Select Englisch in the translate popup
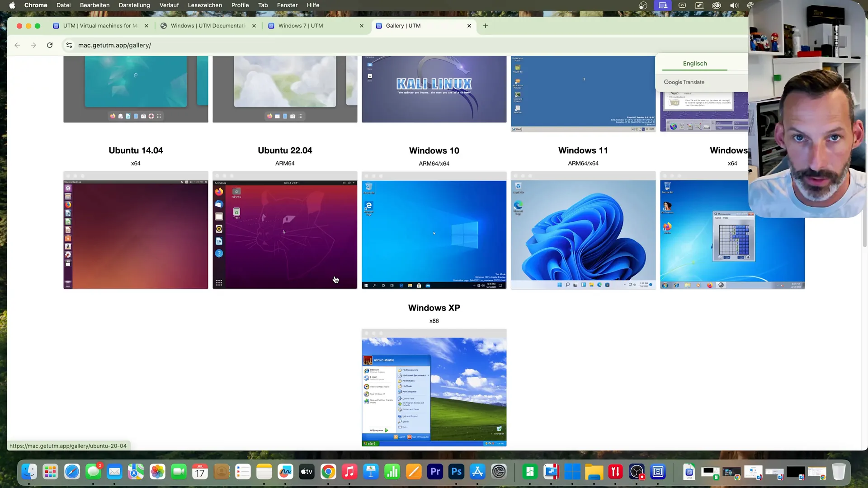 point(695,63)
